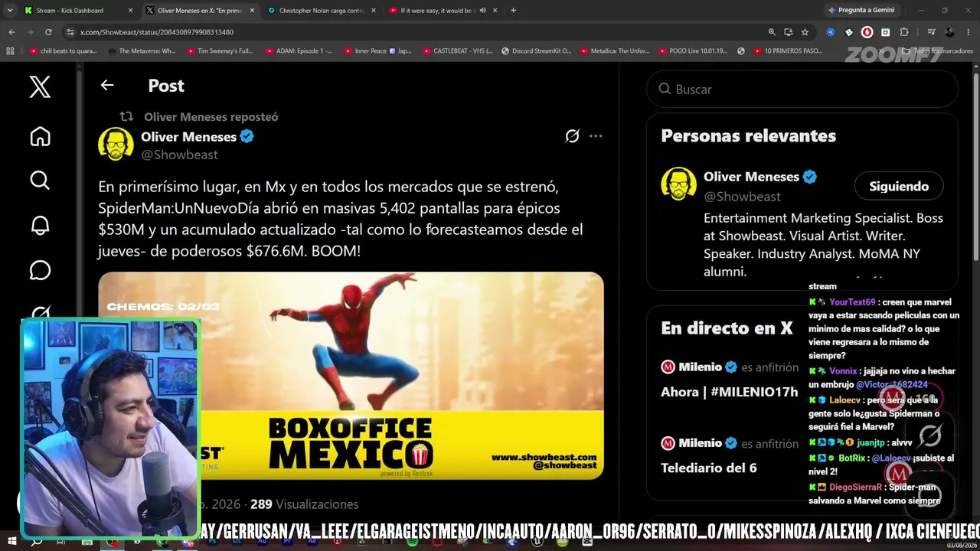Open the 'Discord StreamKit O...' bookmark
This screenshot has height=551, width=980.
click(536, 51)
